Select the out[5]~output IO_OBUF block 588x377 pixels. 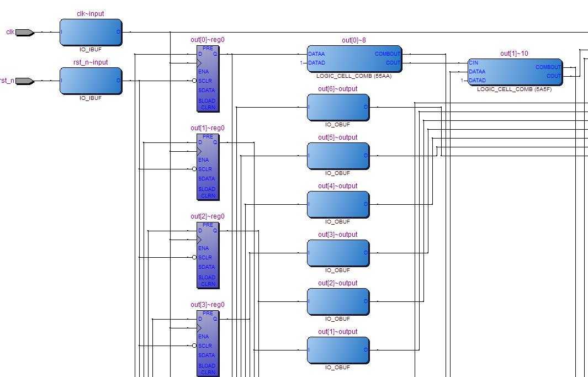338,156
